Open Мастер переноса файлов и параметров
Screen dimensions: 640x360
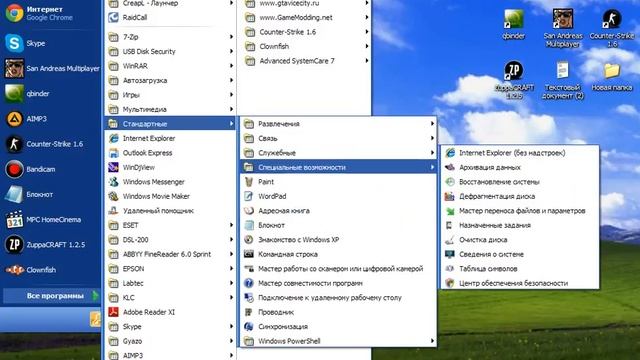point(520,211)
